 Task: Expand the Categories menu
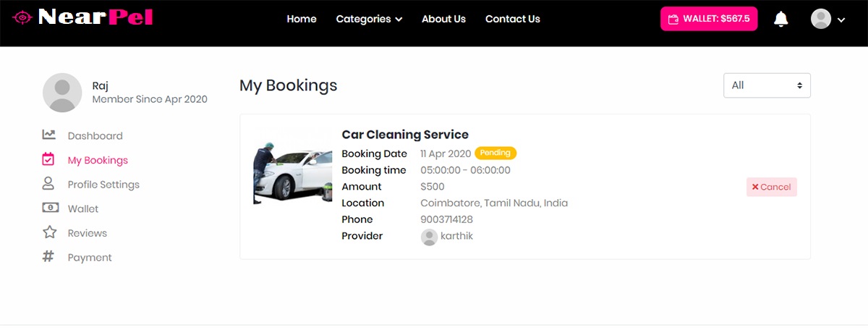coord(369,20)
